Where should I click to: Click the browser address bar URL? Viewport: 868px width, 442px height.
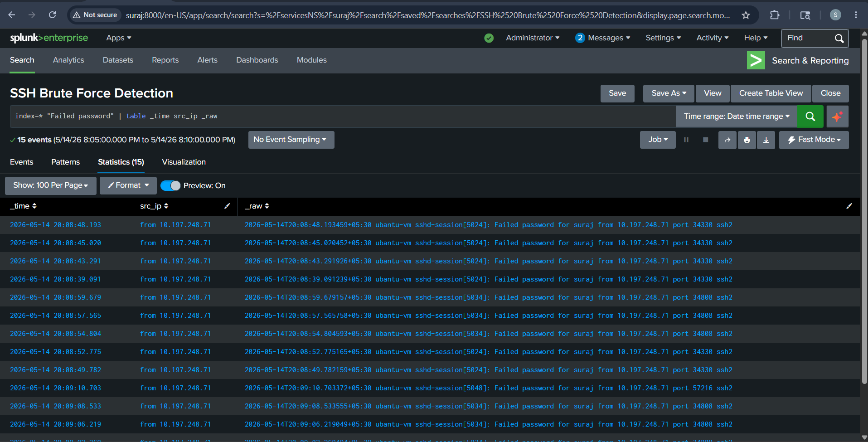click(x=428, y=15)
